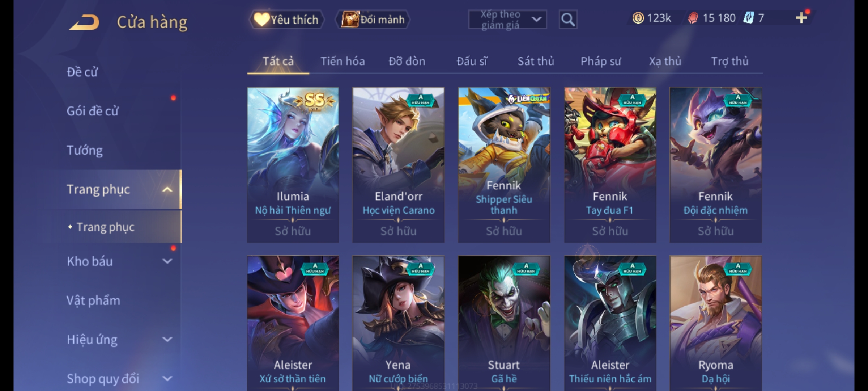Open Gói đề cử in sidebar

(93, 111)
